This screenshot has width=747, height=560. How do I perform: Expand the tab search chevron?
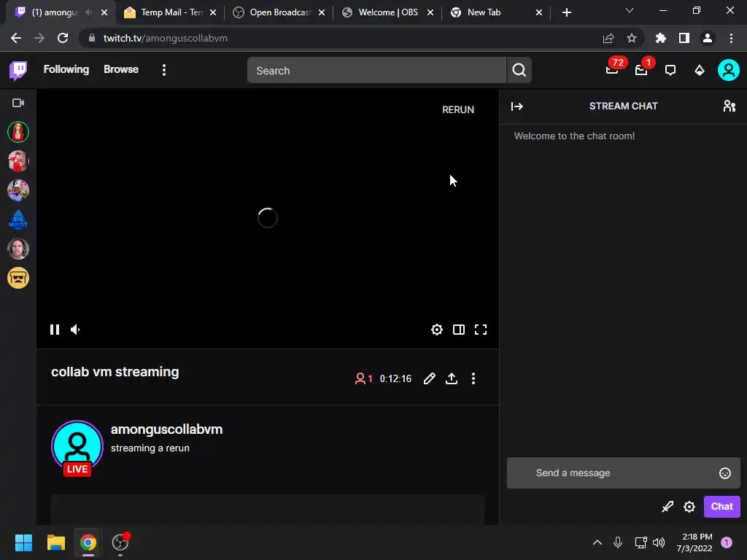pos(630,10)
